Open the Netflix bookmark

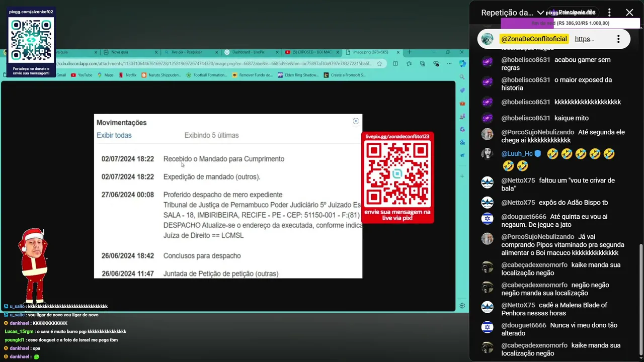click(x=127, y=75)
